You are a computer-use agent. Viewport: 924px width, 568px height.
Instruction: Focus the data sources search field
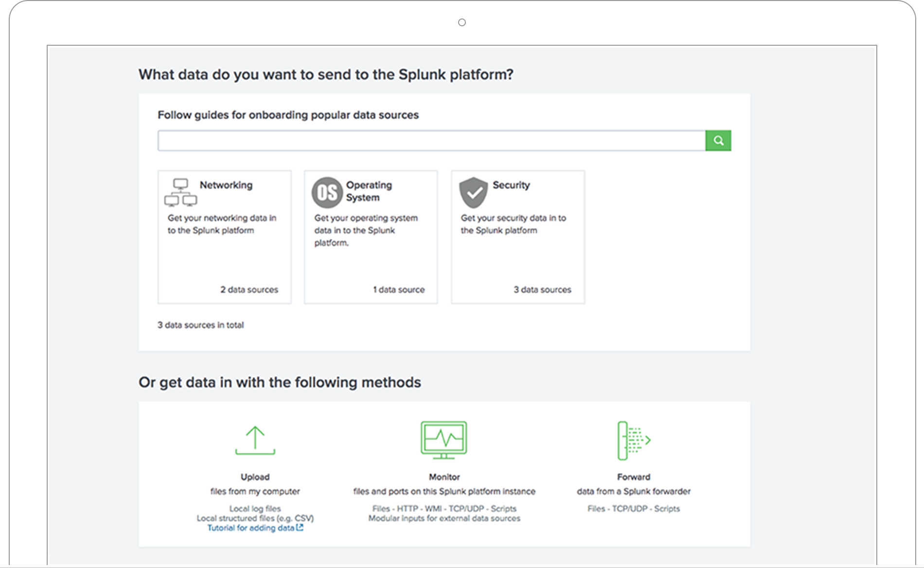point(431,141)
